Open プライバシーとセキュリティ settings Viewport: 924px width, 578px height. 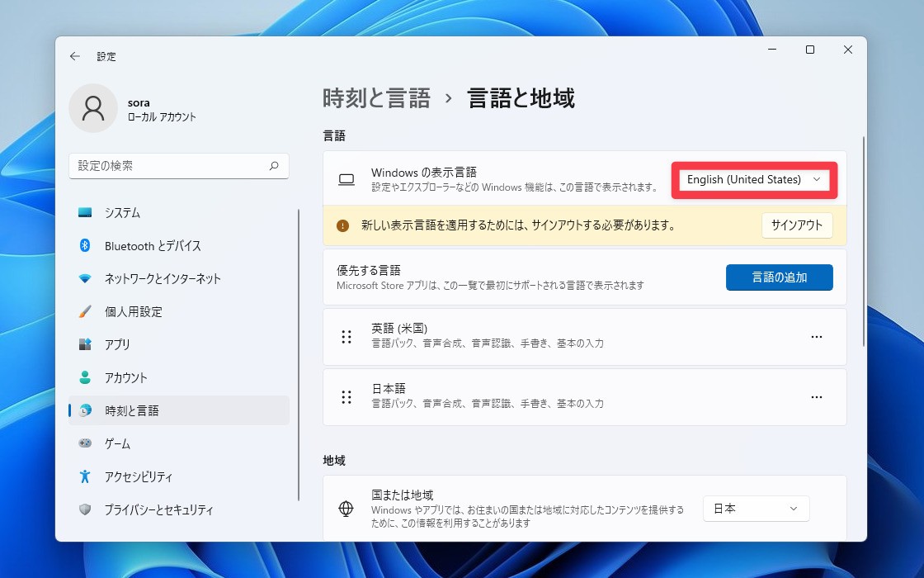click(x=178, y=509)
